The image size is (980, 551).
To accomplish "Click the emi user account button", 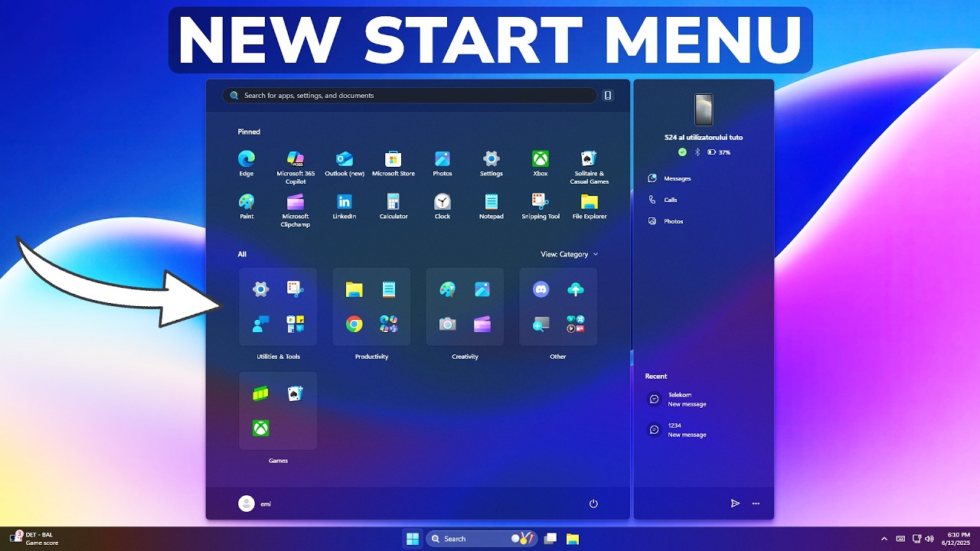I will pyautogui.click(x=256, y=504).
